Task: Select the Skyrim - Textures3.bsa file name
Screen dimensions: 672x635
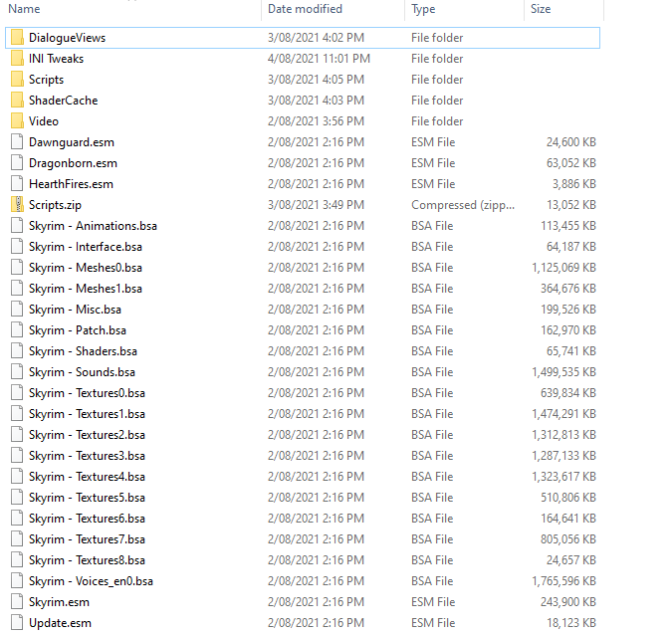Action: point(87,456)
